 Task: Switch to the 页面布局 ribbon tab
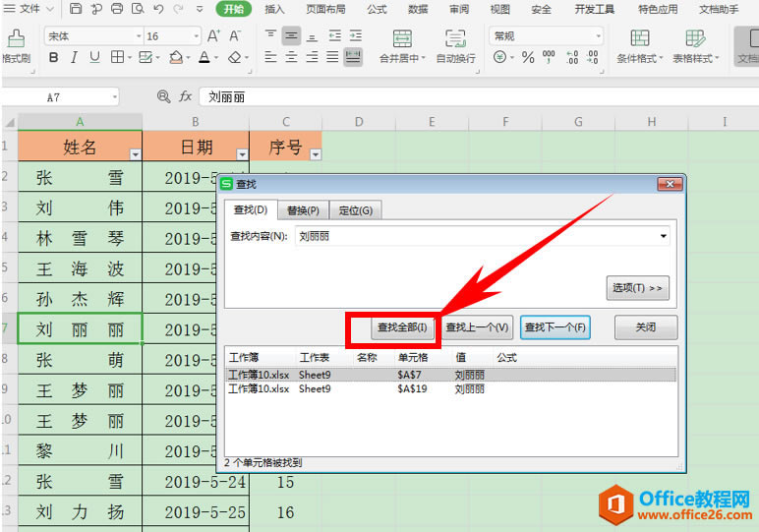[325, 9]
